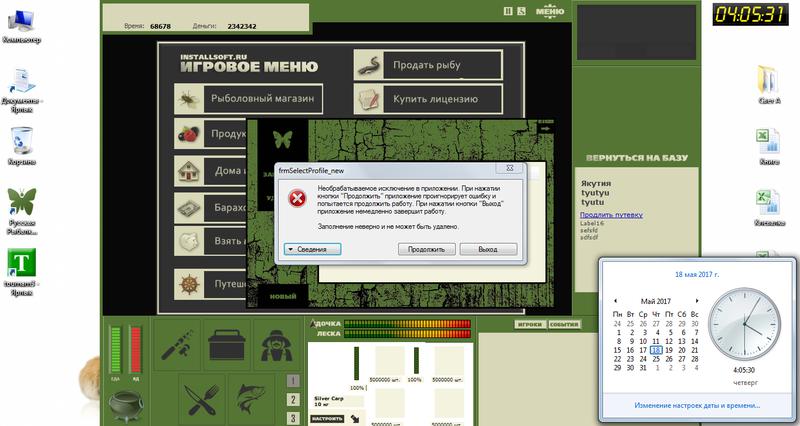This screenshot has height=426, width=800.
Task: Select day 25 in the calendar
Action: click(656, 359)
